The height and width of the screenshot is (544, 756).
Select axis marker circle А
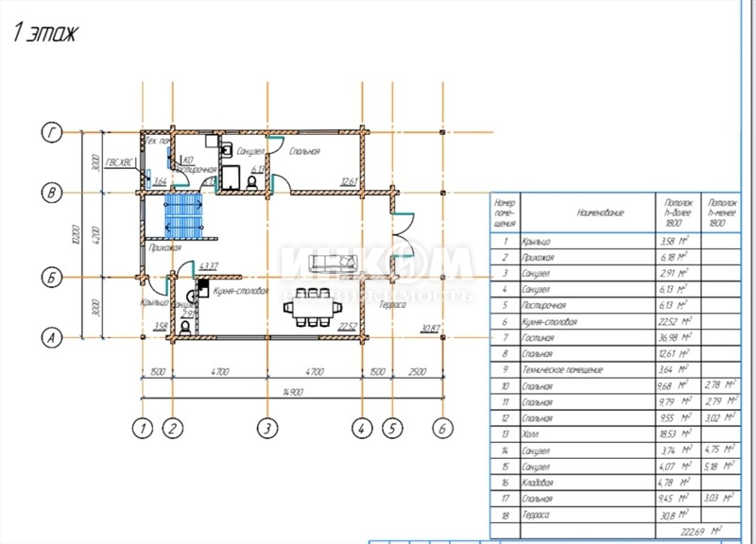click(x=51, y=336)
